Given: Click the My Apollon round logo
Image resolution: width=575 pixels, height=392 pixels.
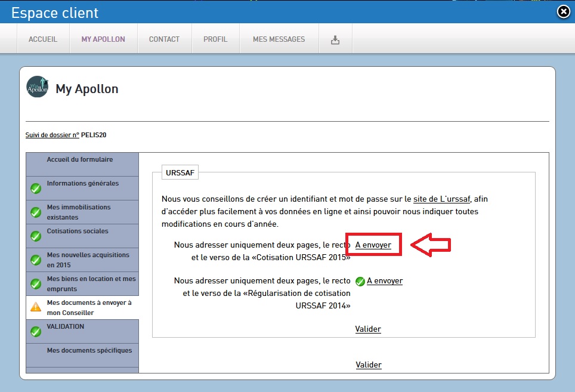Looking at the screenshot, I should point(38,87).
